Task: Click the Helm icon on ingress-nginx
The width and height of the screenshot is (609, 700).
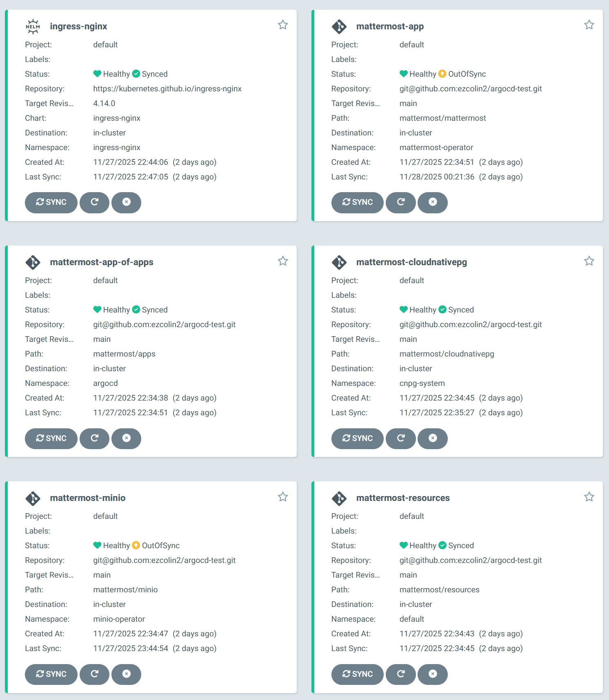Action: pyautogui.click(x=33, y=27)
